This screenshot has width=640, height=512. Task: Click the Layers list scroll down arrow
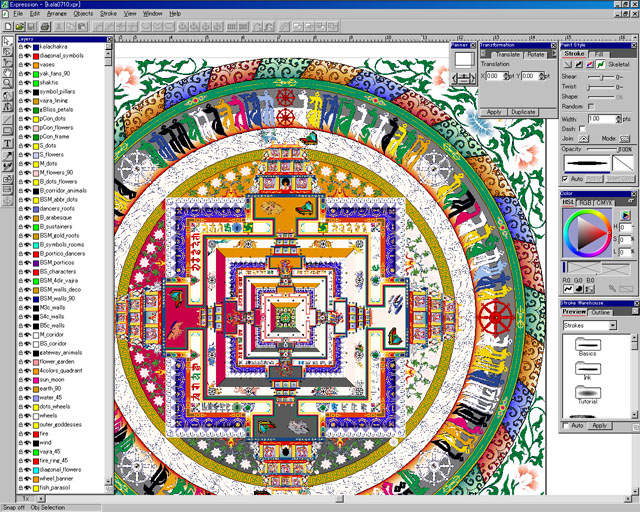click(x=109, y=481)
